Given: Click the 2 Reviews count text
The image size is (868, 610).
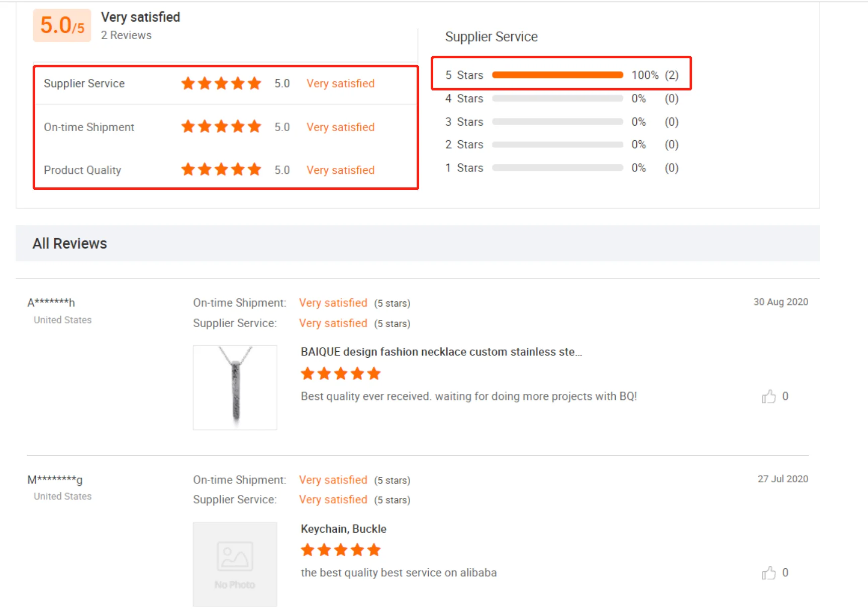Looking at the screenshot, I should (x=126, y=35).
